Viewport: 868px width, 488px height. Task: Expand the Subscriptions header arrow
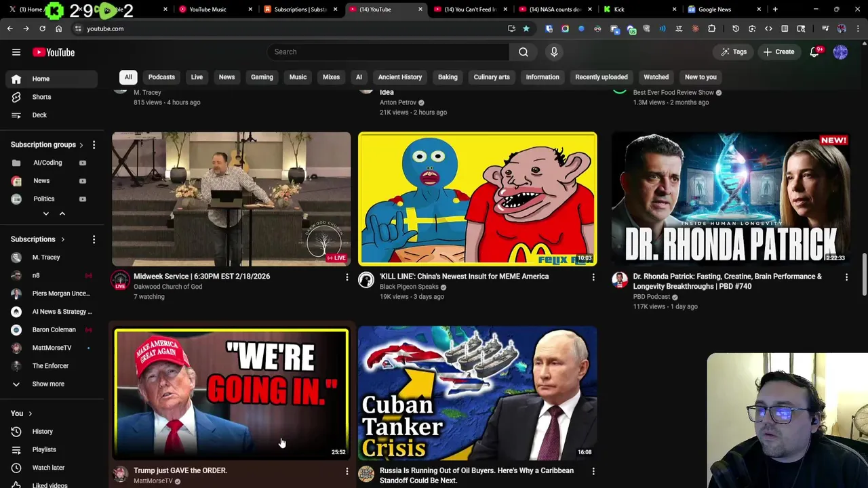click(62, 239)
